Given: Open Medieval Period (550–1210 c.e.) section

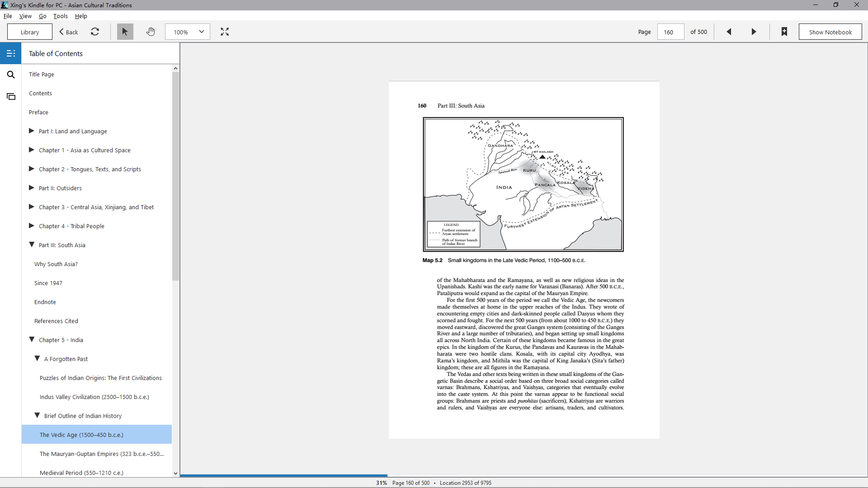Looking at the screenshot, I should click(x=82, y=473).
